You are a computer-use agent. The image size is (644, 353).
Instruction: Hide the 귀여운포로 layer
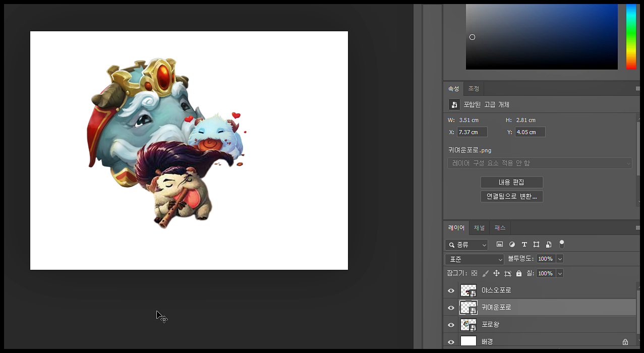pos(451,308)
